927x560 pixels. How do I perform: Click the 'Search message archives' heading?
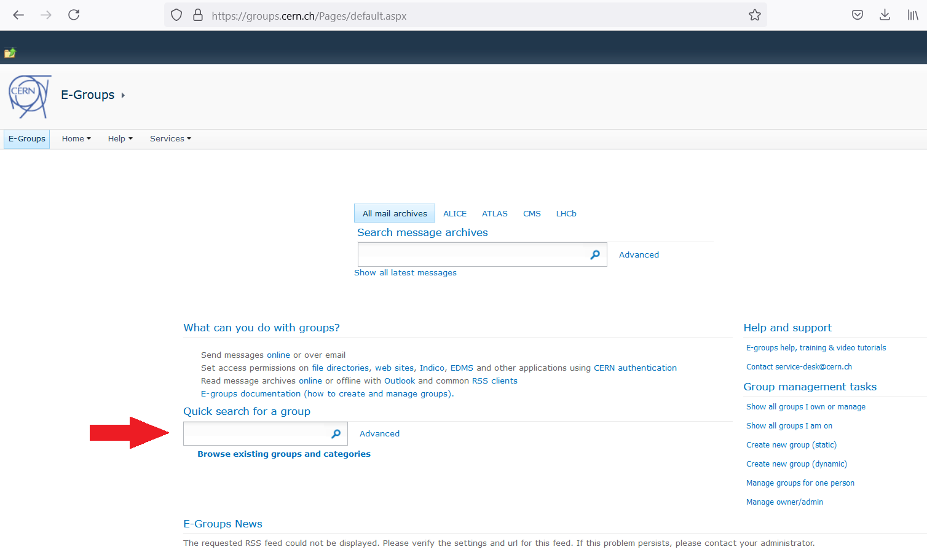(x=422, y=233)
